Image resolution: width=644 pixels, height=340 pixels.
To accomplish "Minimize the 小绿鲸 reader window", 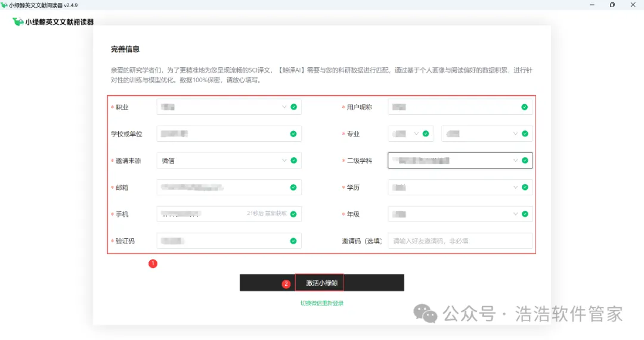I will point(592,5).
